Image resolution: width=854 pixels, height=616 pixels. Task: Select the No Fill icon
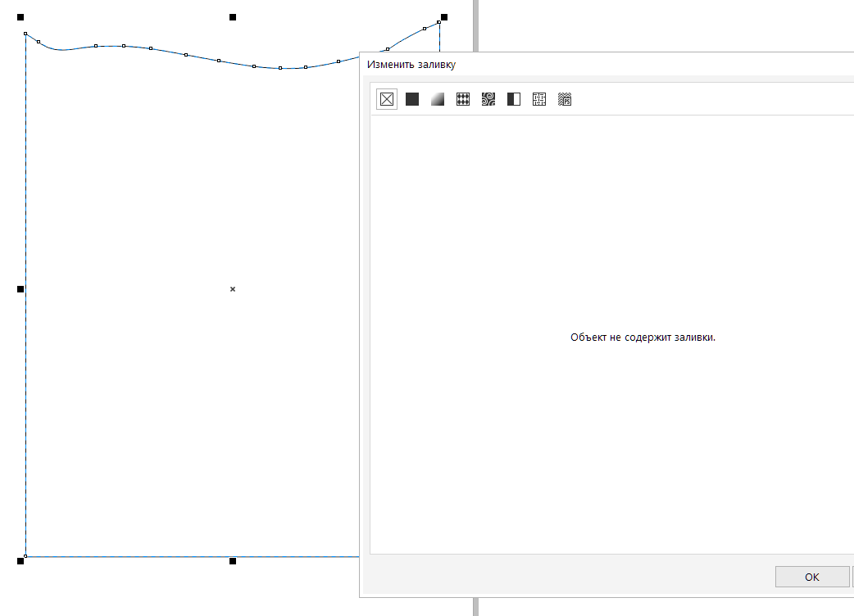(x=387, y=99)
